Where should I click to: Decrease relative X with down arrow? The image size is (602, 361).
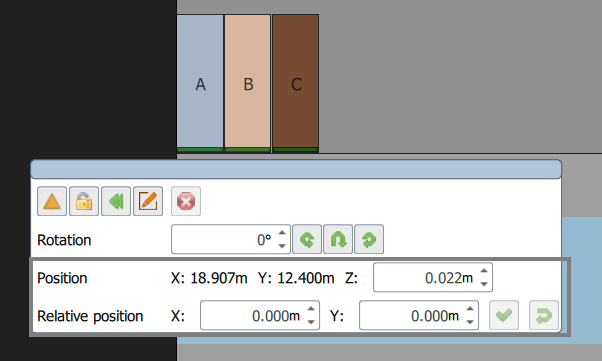(x=311, y=322)
